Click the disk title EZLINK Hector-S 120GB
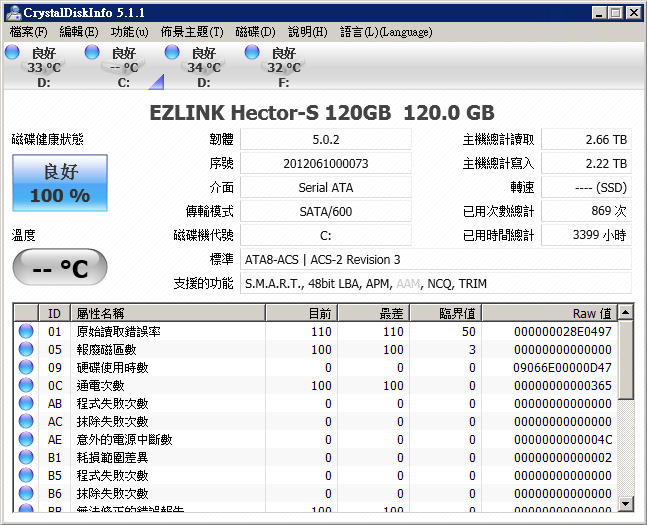This screenshot has height=525, width=647. [270, 113]
